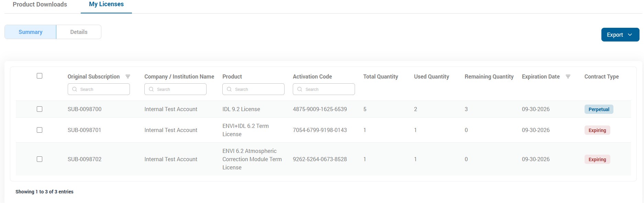Open the Export dropdown menu
The image size is (644, 203).
620,35
